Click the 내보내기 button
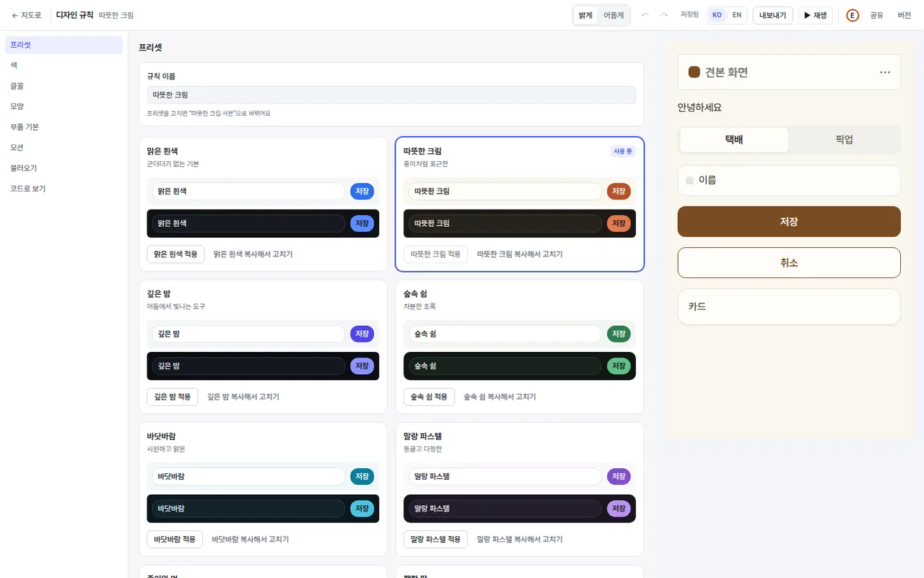 [772, 15]
